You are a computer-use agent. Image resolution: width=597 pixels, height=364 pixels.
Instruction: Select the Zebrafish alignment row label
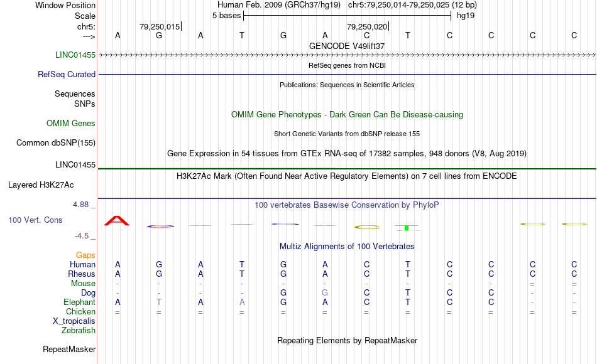pyautogui.click(x=79, y=331)
